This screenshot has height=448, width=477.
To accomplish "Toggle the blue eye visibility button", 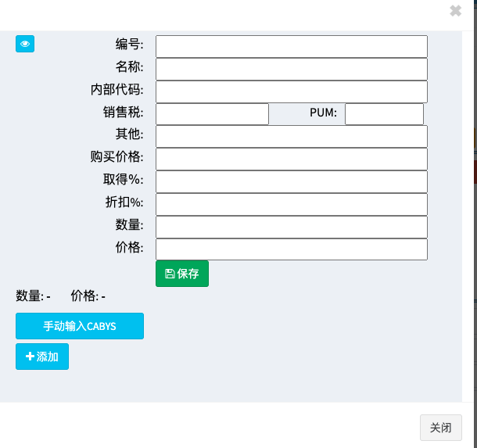I will pyautogui.click(x=25, y=45).
